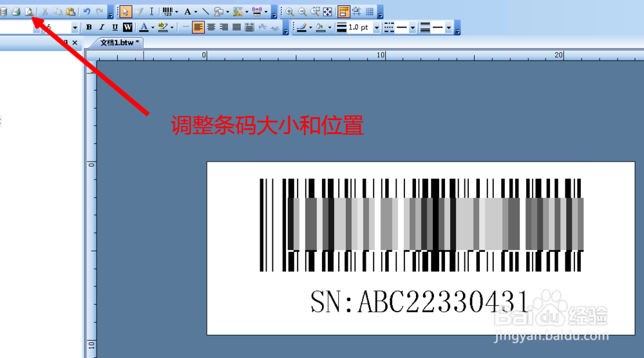Switch to the 文档1.btw tab
This screenshot has height=358, width=644.
tap(119, 42)
